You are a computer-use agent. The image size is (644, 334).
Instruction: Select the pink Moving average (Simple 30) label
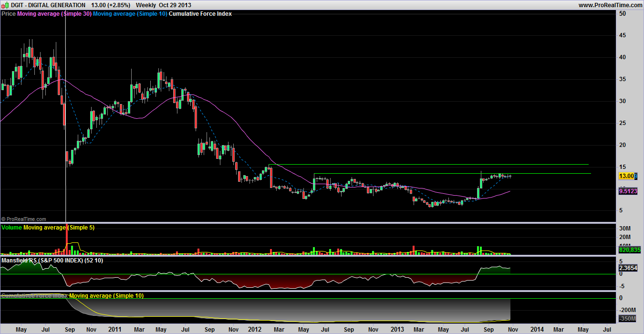[54, 14]
